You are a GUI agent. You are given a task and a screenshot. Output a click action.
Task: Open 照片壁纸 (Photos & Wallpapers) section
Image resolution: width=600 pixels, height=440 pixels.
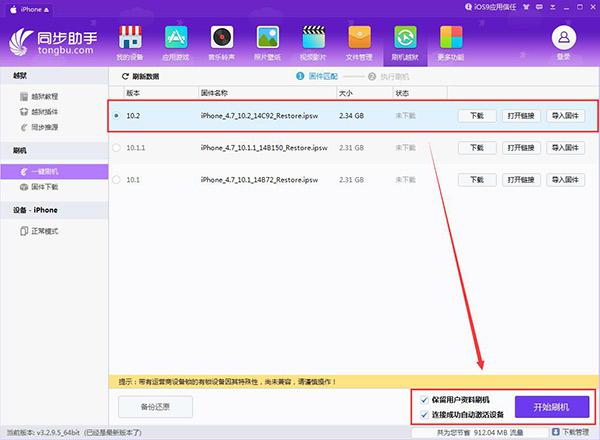tap(267, 43)
